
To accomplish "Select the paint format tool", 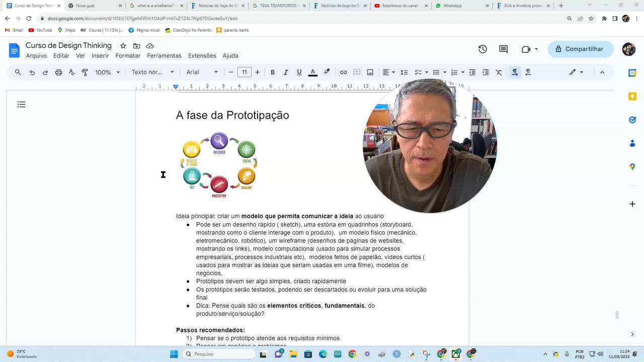I will click(x=85, y=72).
